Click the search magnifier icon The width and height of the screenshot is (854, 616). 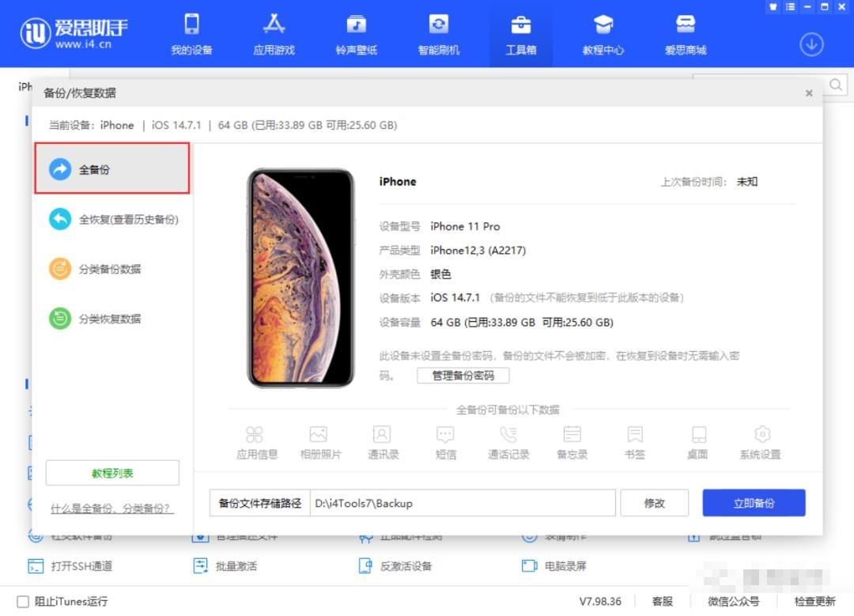pos(836,85)
